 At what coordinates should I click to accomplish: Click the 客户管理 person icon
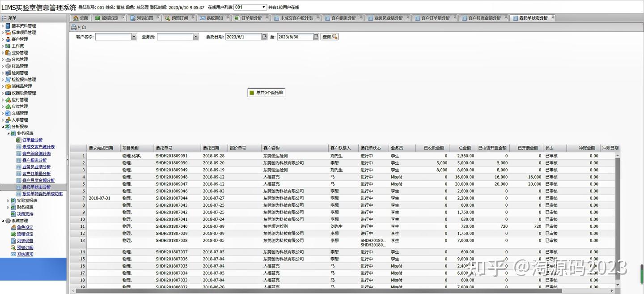(8, 39)
